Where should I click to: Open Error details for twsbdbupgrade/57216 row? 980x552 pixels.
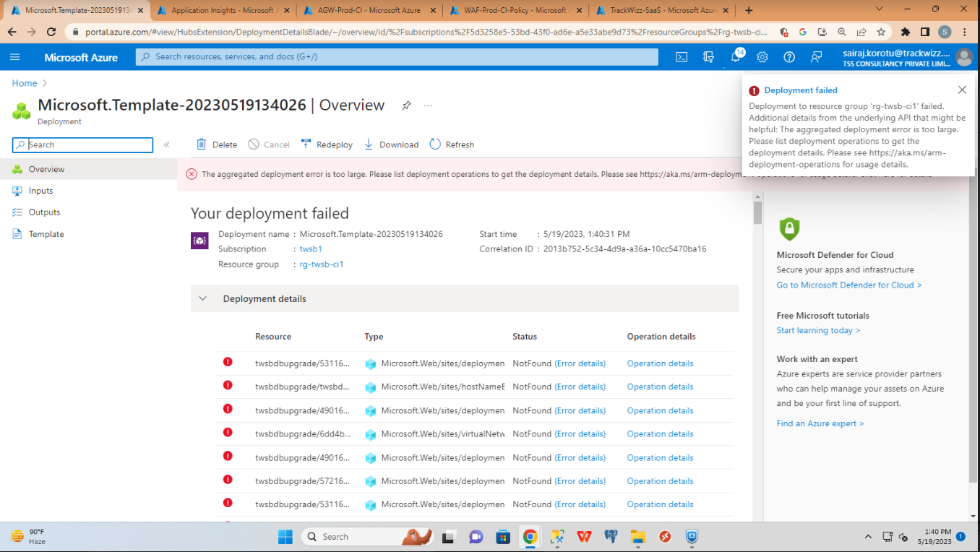[x=580, y=481]
